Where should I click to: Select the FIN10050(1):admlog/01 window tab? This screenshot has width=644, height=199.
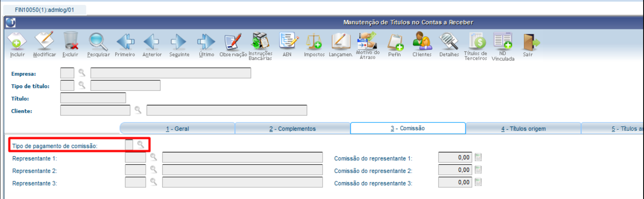click(44, 9)
